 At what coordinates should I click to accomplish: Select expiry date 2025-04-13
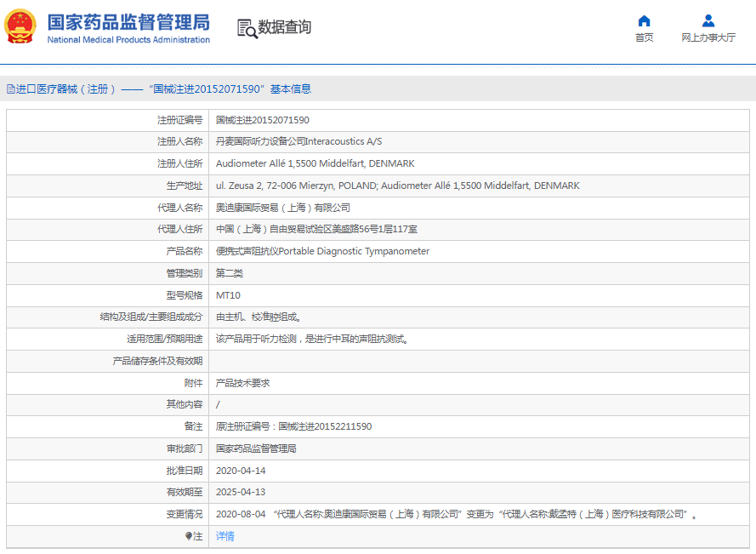point(241,492)
